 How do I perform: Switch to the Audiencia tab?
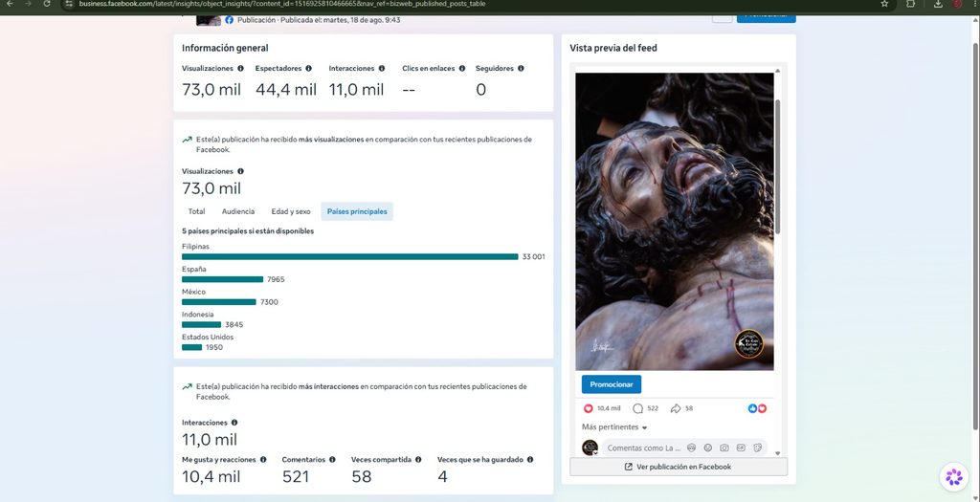click(238, 211)
